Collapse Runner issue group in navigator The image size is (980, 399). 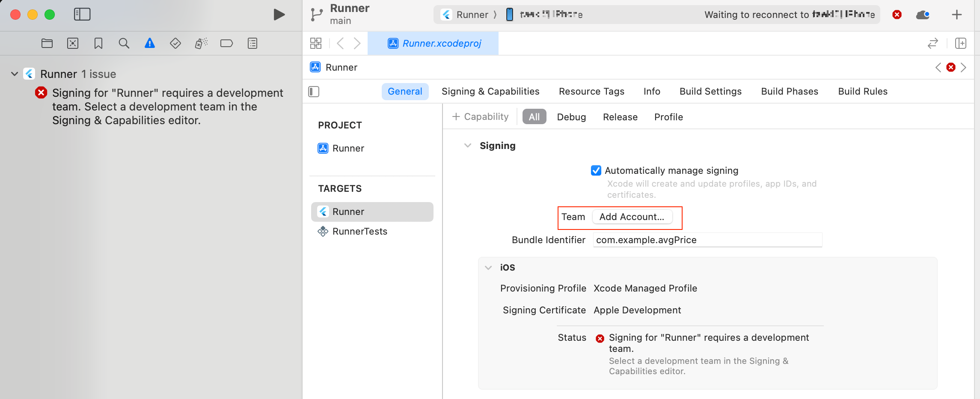tap(15, 74)
